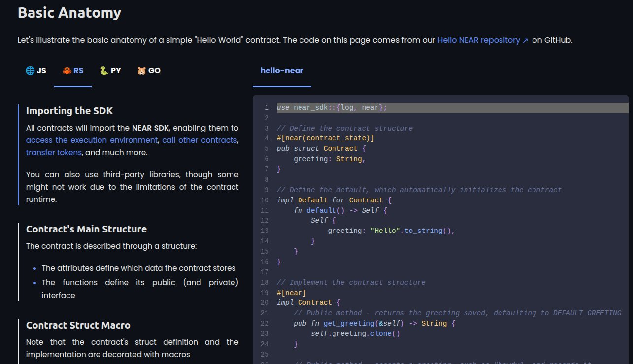Select the RS Rust tab
Screen dimensions: 633x364
click(x=73, y=70)
